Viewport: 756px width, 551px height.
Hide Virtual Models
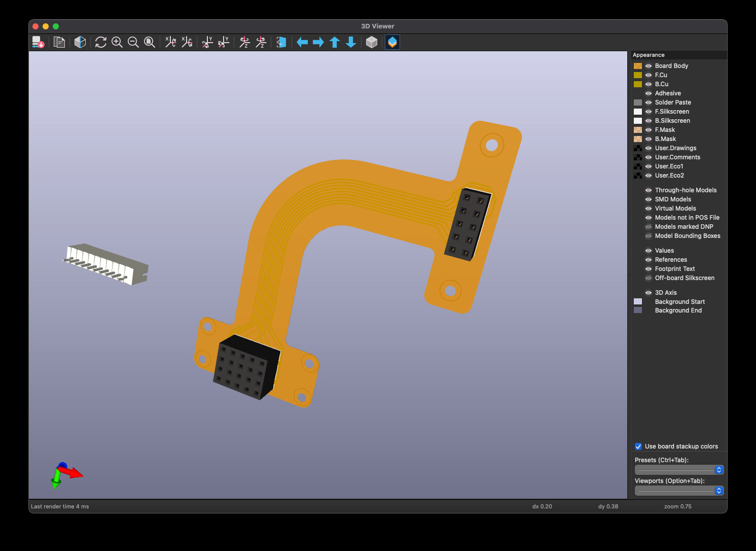(x=649, y=209)
